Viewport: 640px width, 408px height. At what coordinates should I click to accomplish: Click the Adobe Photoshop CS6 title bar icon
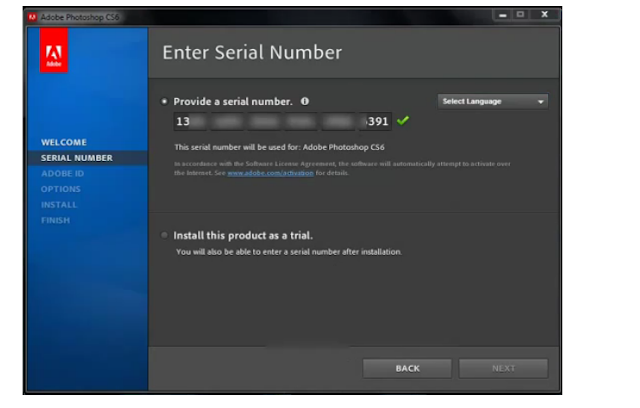pos(32,17)
